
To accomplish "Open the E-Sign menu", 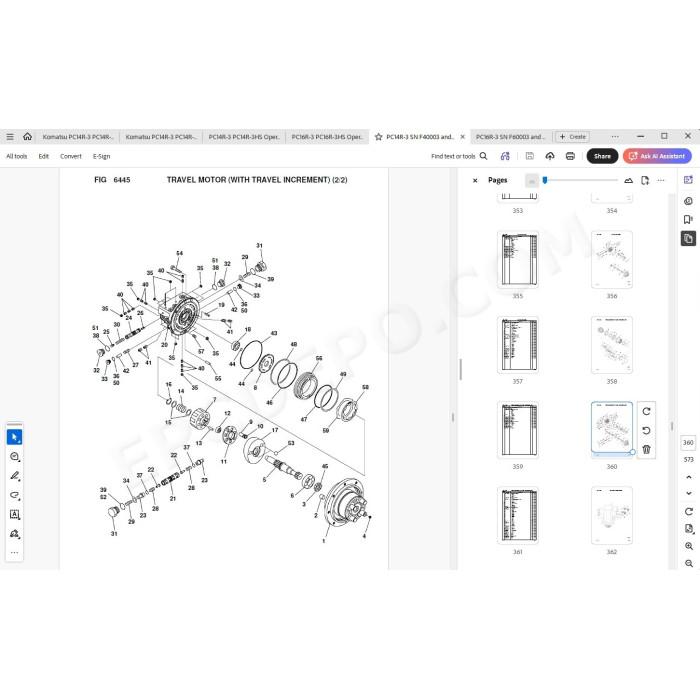I will (101, 156).
